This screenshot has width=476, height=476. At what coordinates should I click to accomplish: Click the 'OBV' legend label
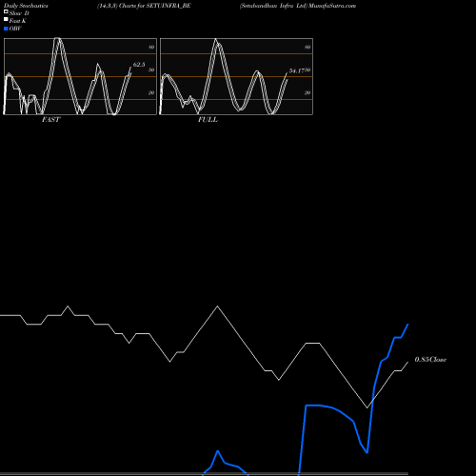15,29
